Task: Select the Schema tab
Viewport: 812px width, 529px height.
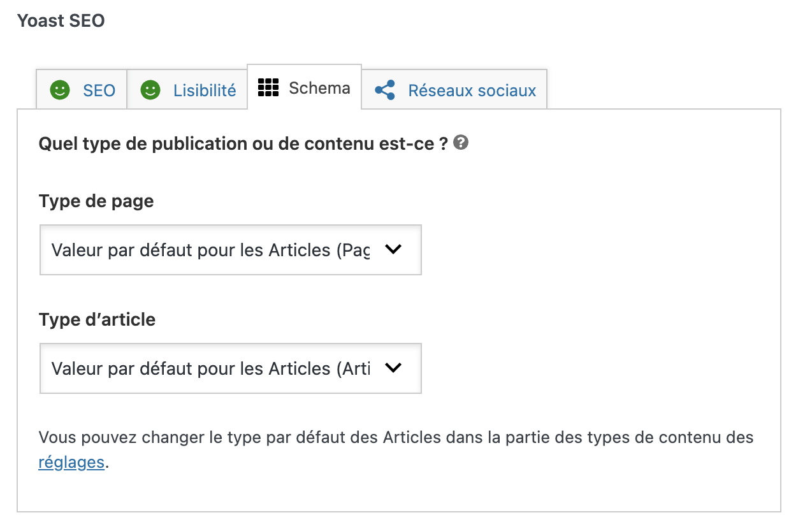Action: click(x=304, y=87)
